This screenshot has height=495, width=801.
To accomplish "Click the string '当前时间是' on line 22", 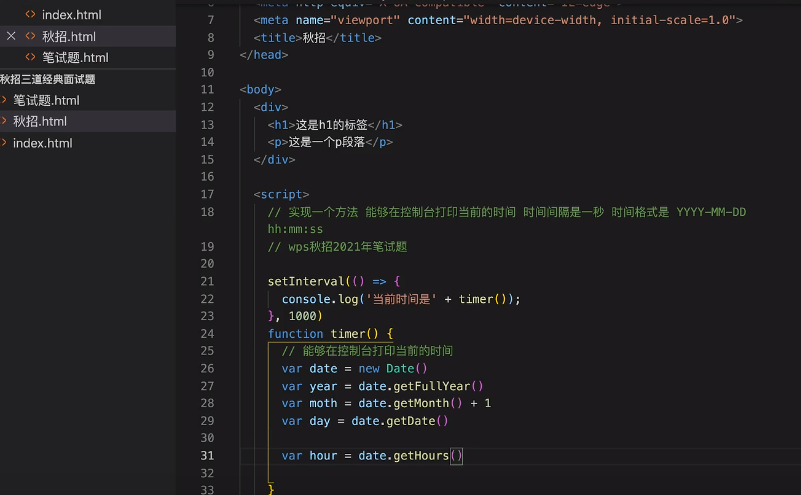I will (x=402, y=299).
